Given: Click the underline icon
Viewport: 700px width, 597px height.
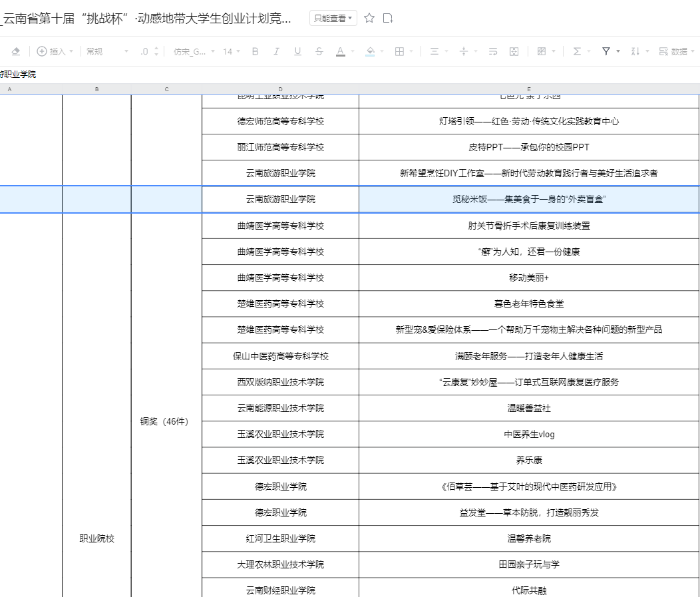Looking at the screenshot, I should 297,51.
